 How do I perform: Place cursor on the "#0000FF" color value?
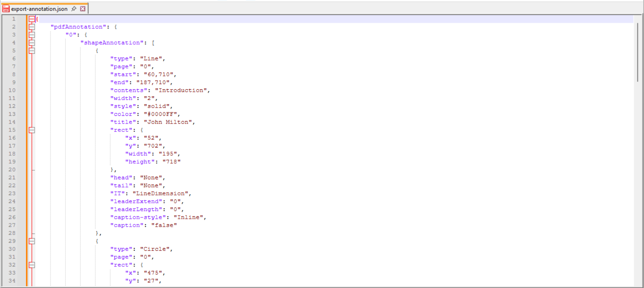click(161, 114)
